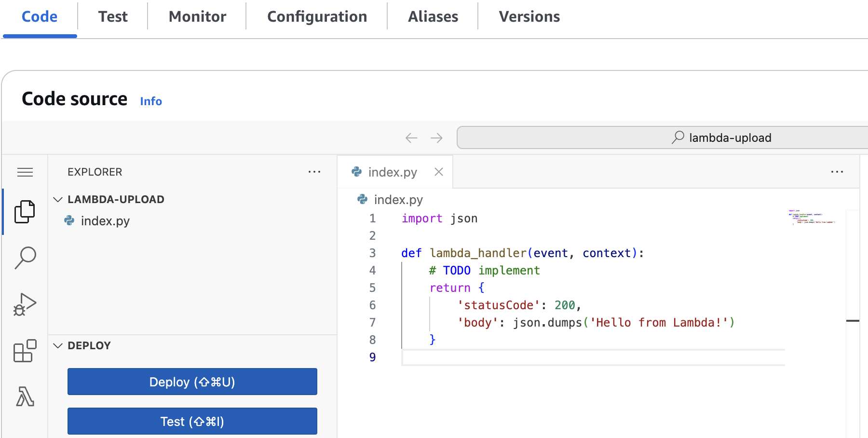This screenshot has height=438, width=868.
Task: Click the lambda-upload command search field
Action: pos(663,137)
